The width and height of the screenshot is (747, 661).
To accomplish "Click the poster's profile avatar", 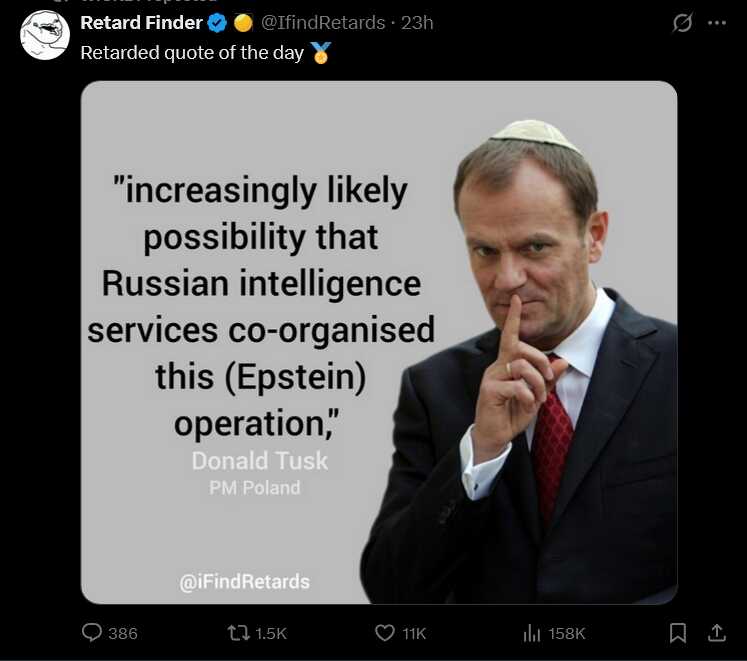I will [45, 35].
